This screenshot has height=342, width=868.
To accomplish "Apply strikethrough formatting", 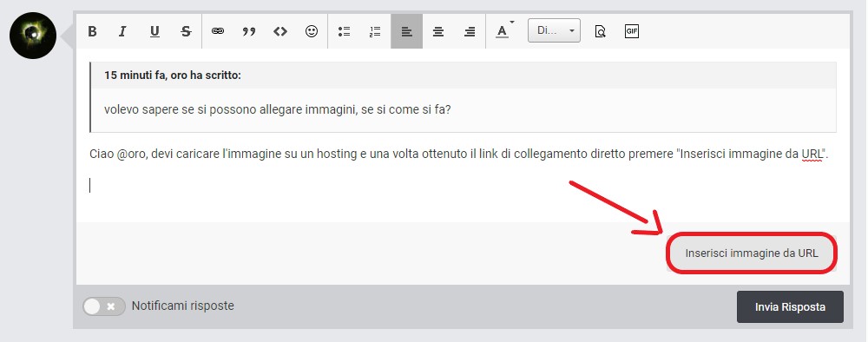I will [x=186, y=31].
